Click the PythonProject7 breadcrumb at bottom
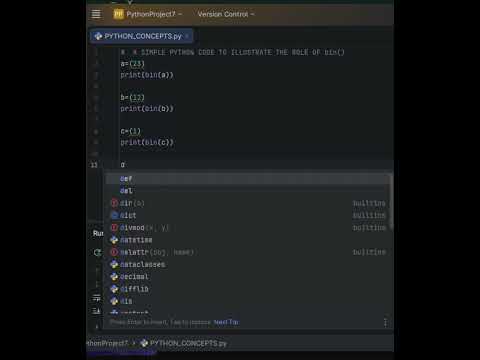480x360 pixels. [x=107, y=343]
